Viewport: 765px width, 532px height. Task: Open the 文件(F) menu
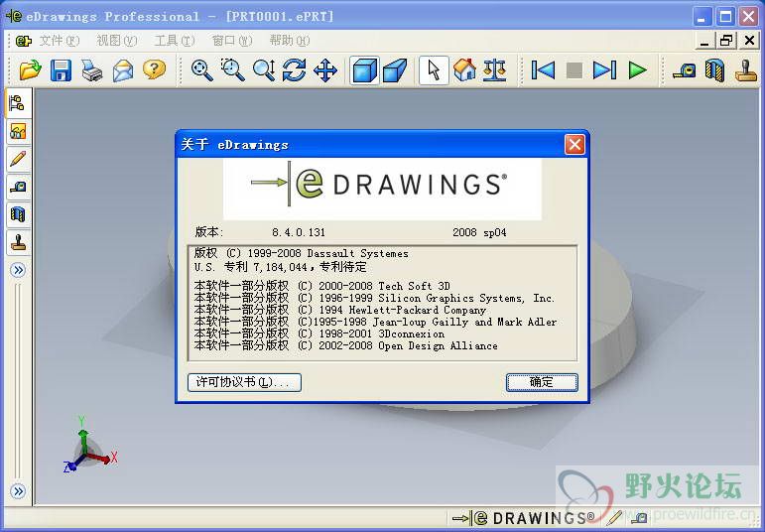[x=59, y=41]
